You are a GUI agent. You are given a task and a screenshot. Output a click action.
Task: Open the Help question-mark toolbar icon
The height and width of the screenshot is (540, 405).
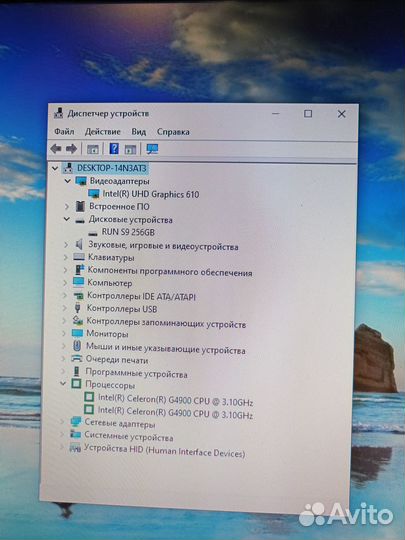pyautogui.click(x=114, y=149)
